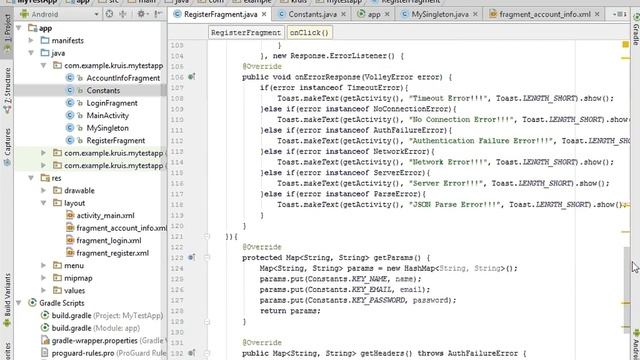Expand the values folder
640x360 pixels.
pos(44,290)
